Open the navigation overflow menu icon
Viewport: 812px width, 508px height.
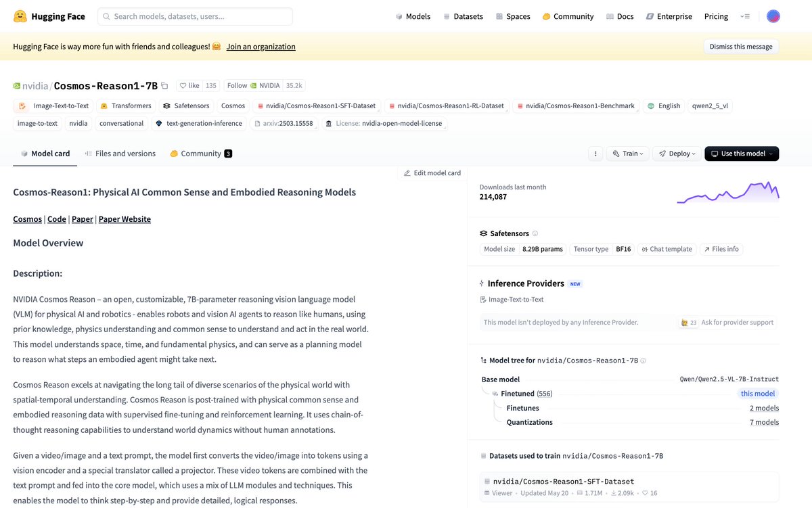(745, 16)
